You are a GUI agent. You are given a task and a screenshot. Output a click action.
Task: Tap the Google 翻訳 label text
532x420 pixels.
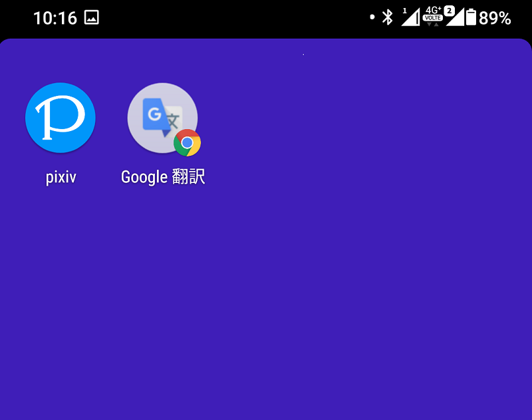click(163, 177)
